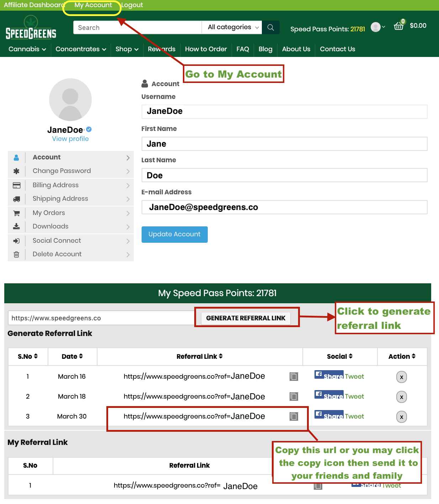Viewport: 439px width, 504px height.
Task: Share March 30 link on Facebook
Action: tap(329, 415)
